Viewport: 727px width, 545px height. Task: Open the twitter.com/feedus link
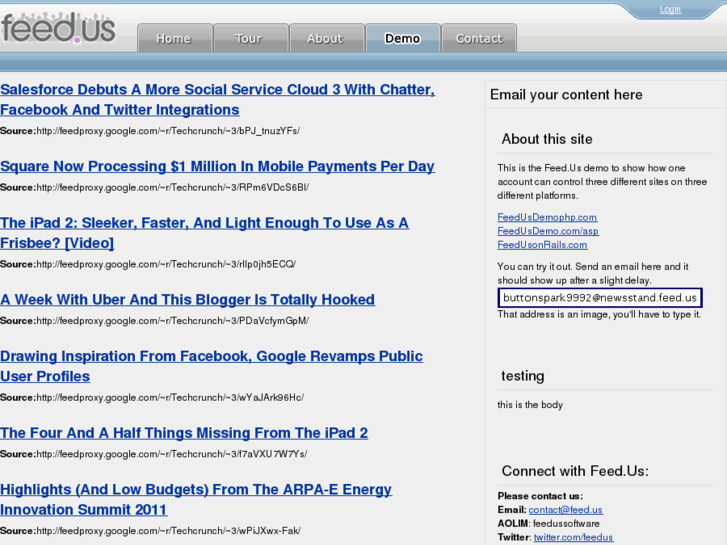pyautogui.click(x=573, y=537)
